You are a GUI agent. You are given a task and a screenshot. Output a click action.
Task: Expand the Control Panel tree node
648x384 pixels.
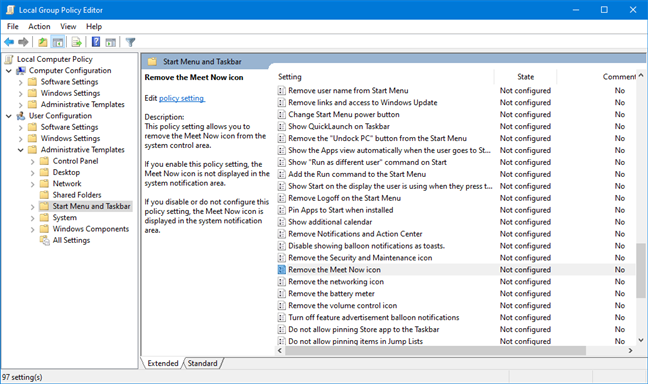(32, 161)
